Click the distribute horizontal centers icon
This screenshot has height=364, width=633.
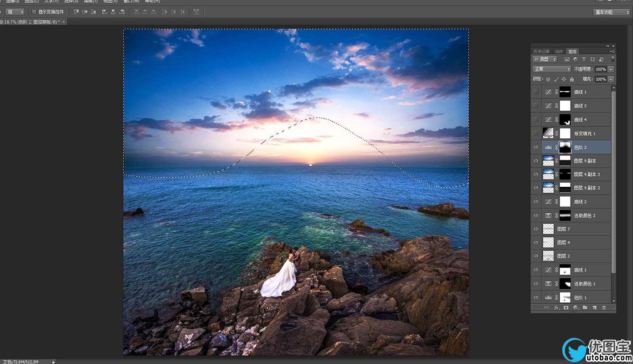(x=173, y=12)
